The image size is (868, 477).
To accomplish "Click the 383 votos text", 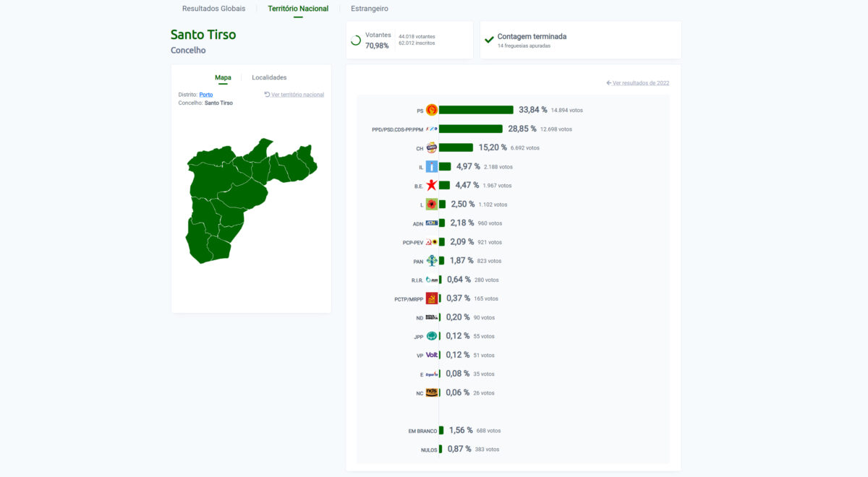I will tap(488, 450).
